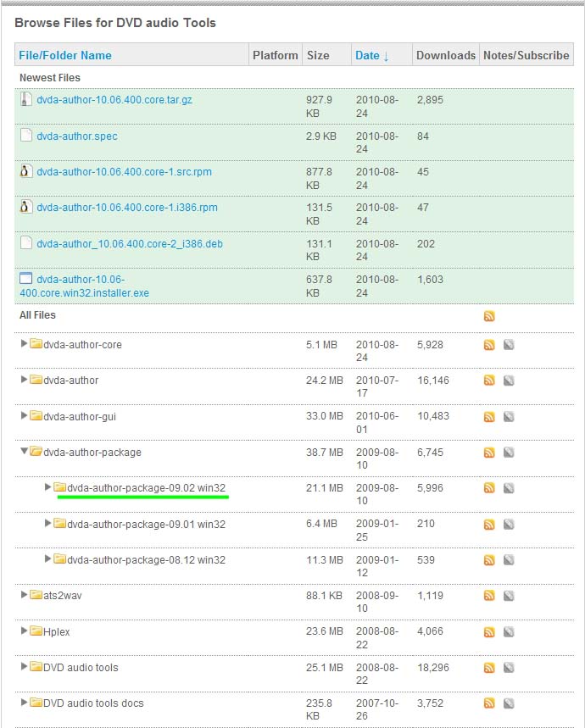Open notes icon for Hplex folder

click(x=509, y=632)
